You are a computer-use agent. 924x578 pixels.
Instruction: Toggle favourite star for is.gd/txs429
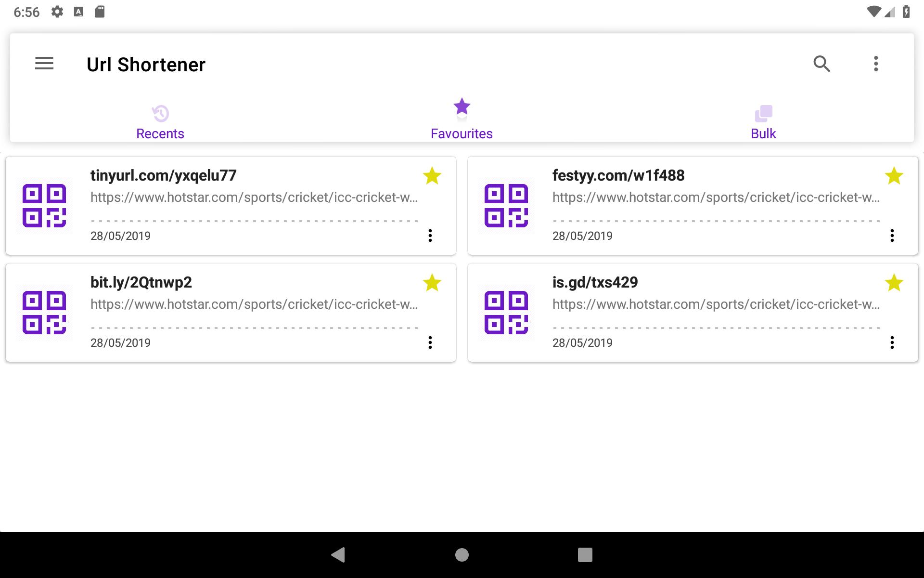point(893,283)
